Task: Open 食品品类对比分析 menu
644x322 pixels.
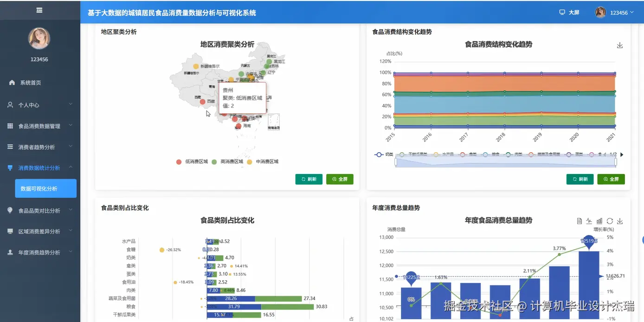Action: coord(40,210)
